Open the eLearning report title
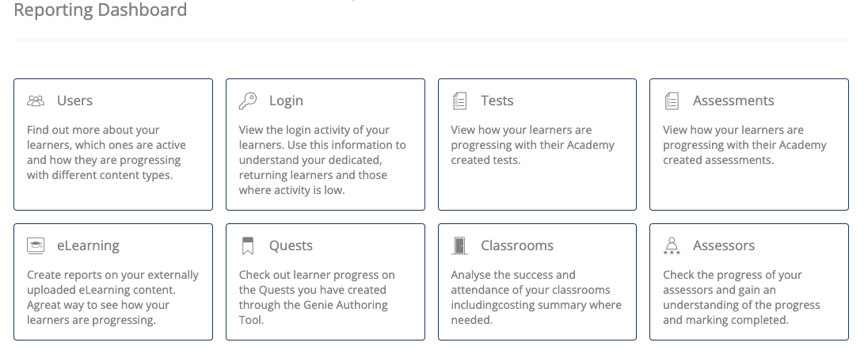The image size is (868, 350). tap(88, 246)
